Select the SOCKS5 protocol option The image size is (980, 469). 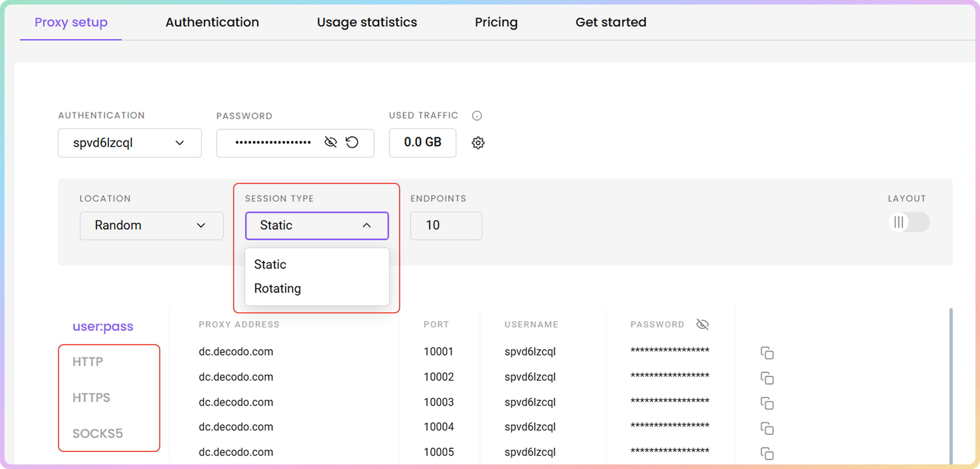coord(98,433)
